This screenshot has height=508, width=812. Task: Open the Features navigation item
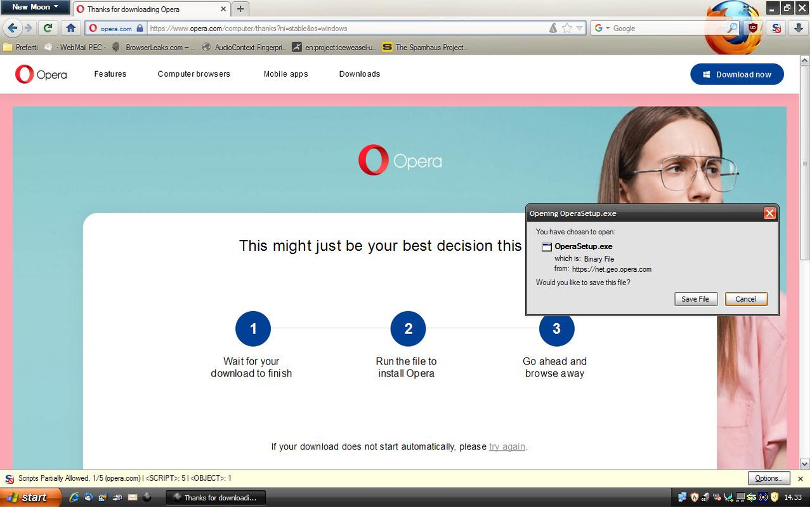coord(110,74)
